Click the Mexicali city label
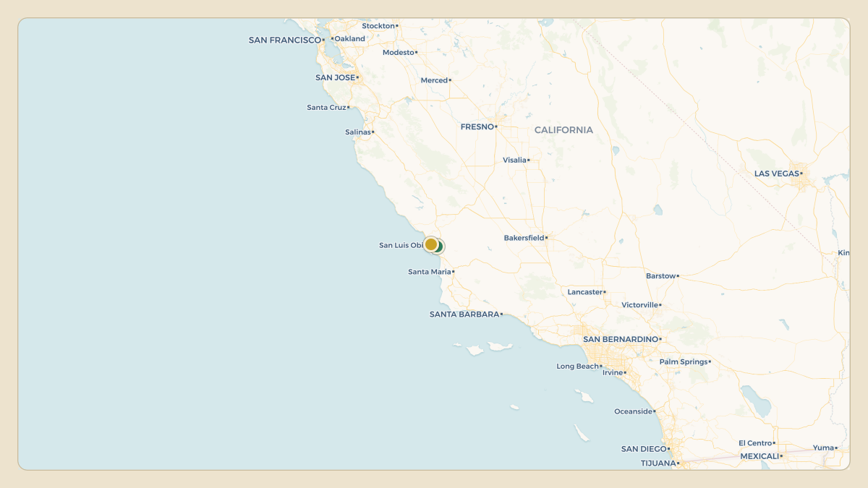This screenshot has height=488, width=868. pos(759,456)
